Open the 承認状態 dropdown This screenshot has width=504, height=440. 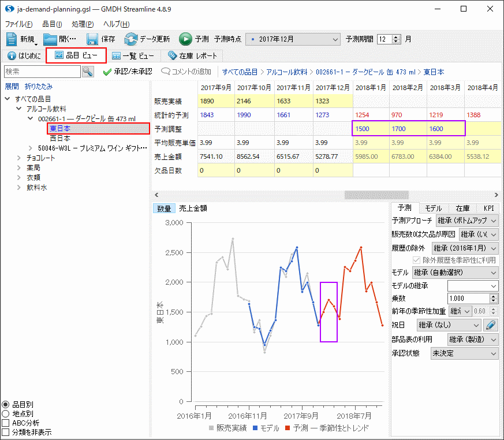[x=464, y=353]
